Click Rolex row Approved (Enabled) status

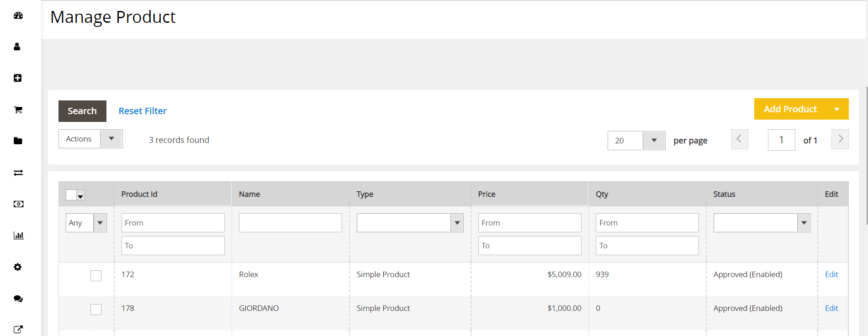click(x=748, y=274)
